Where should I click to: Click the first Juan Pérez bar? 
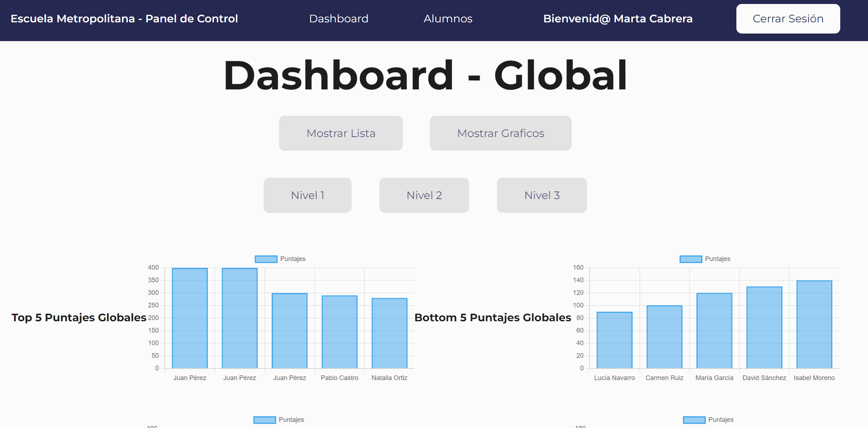pos(190,318)
